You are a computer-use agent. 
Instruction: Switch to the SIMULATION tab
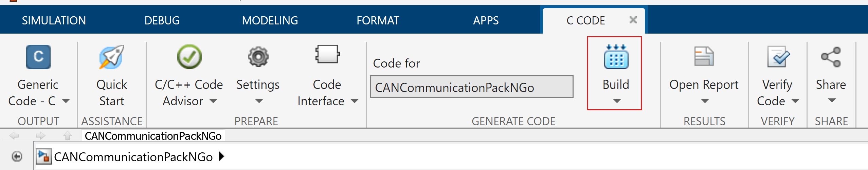coord(54,21)
